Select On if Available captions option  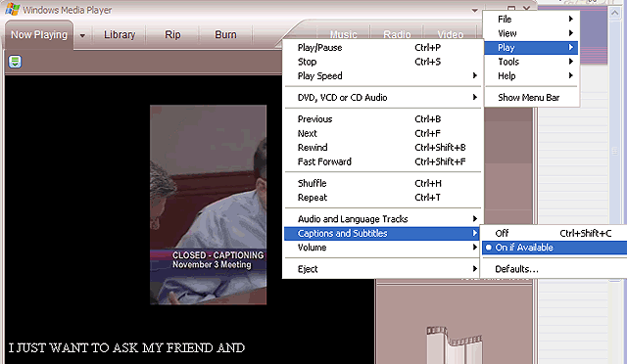(x=555, y=248)
